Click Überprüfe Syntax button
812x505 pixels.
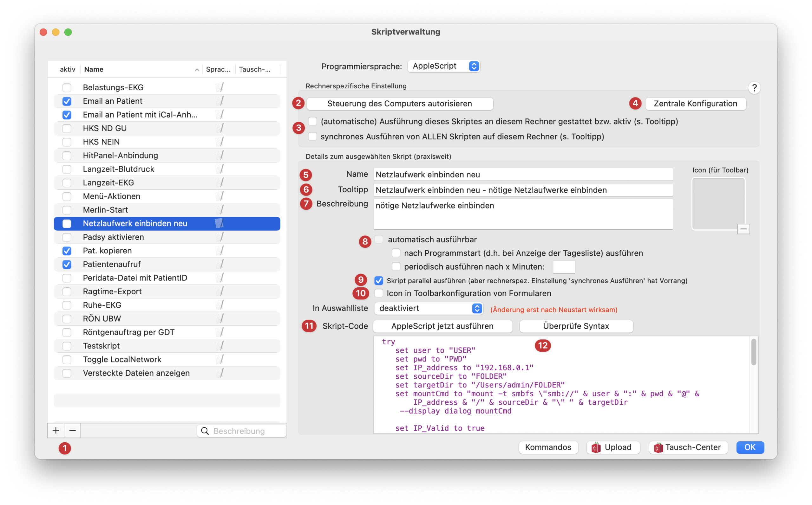pos(576,326)
